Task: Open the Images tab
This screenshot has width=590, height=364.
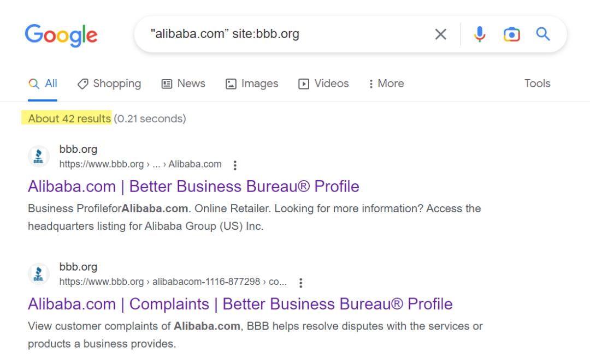Action: click(252, 83)
